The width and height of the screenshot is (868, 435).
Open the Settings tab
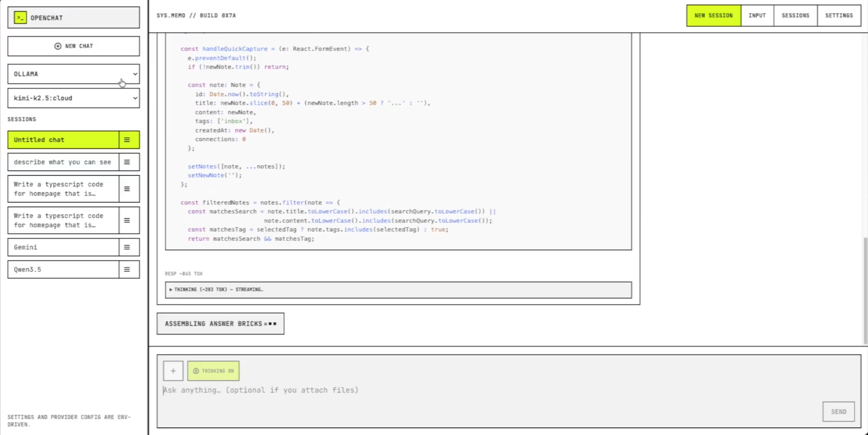[839, 15]
